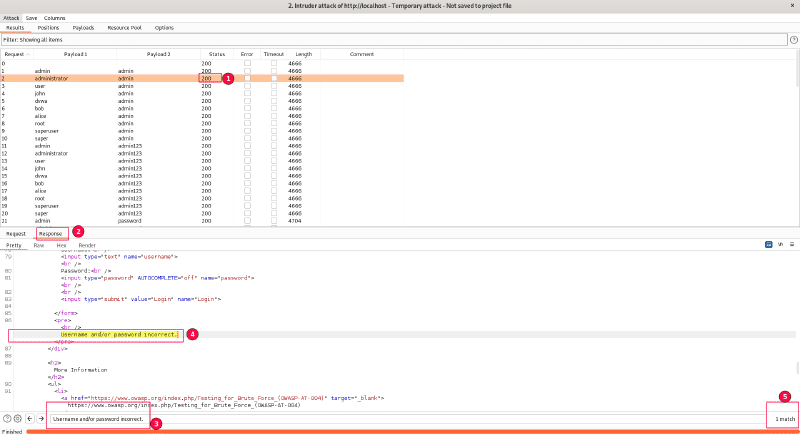Toggle show non-printable characters \n icon

(780, 244)
